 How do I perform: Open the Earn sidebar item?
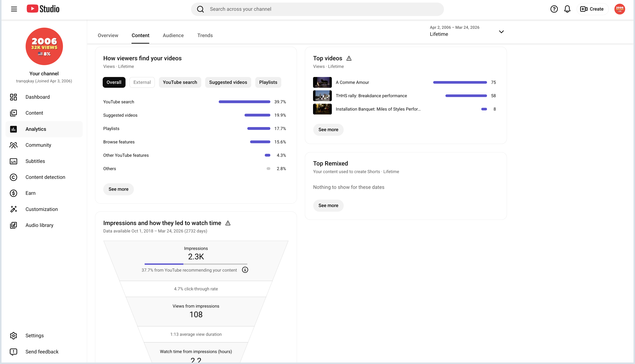[44, 193]
